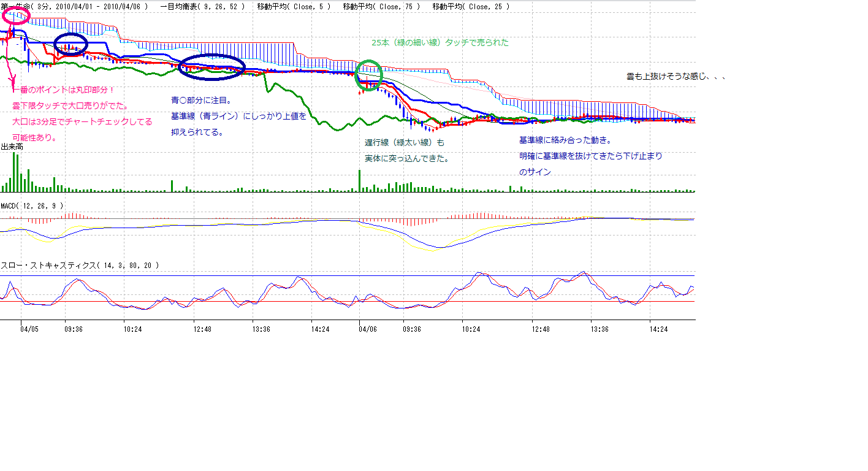Viewport: 868px width, 471px height.
Task: Click the MACD( 12, 26, 9 ) panel title
Action: click(32, 205)
